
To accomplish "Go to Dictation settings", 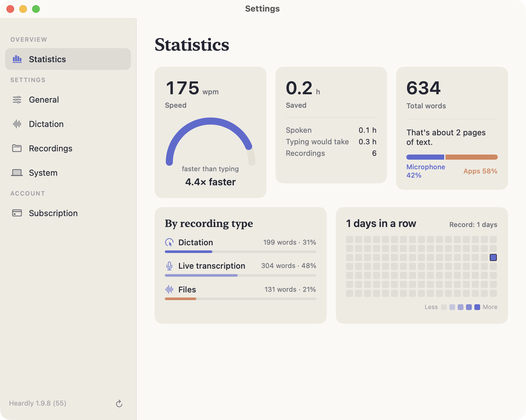I will point(68,124).
